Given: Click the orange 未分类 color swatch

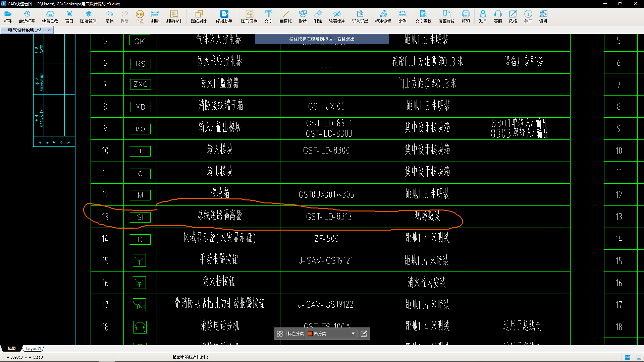Looking at the screenshot, I should point(310,334).
